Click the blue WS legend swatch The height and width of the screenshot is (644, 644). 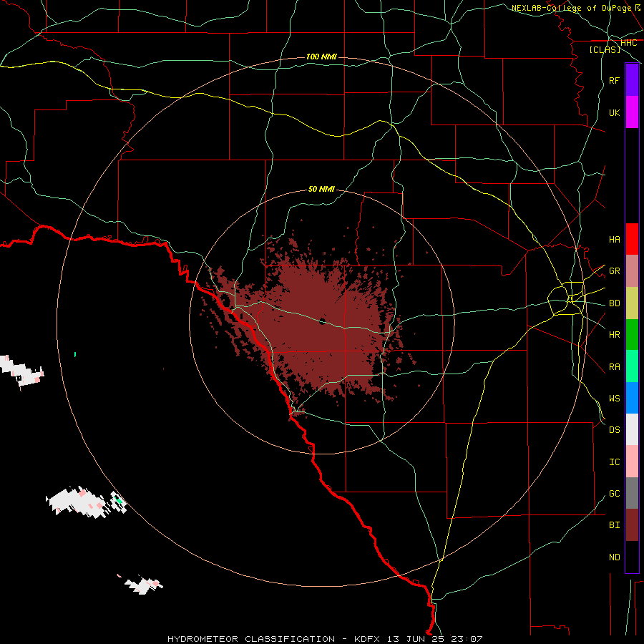pos(632,398)
